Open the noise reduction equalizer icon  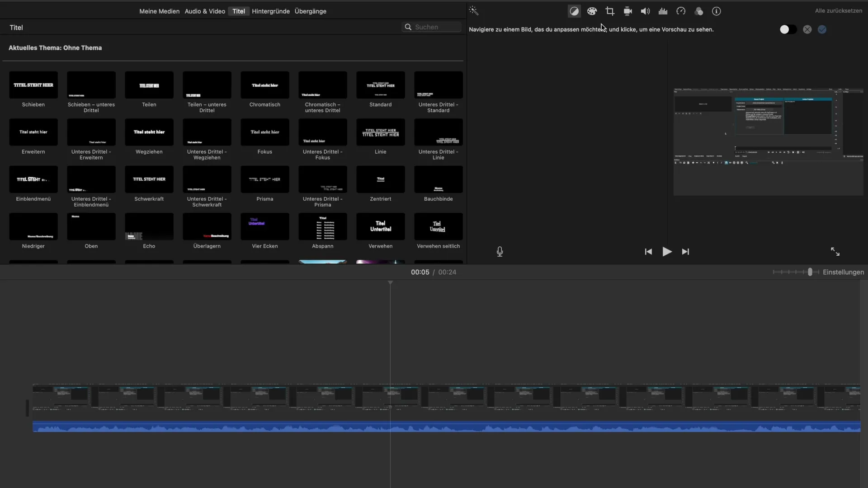click(663, 11)
